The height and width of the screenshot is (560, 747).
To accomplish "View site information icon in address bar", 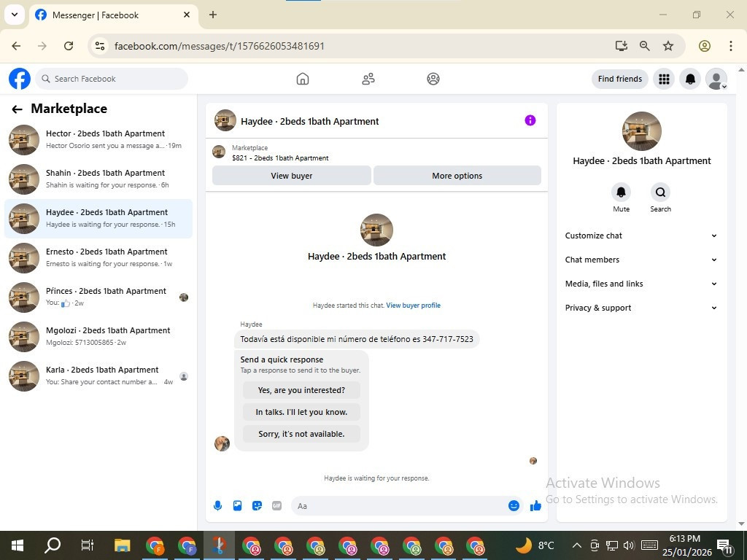I will click(x=99, y=46).
